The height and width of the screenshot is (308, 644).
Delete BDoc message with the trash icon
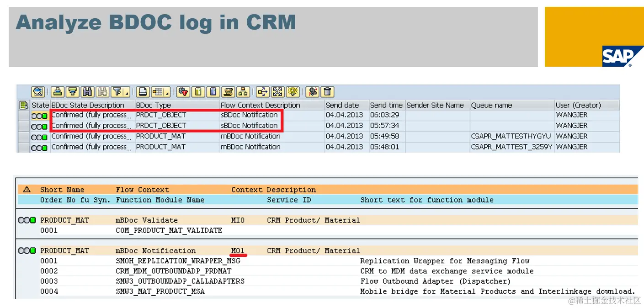click(x=328, y=92)
